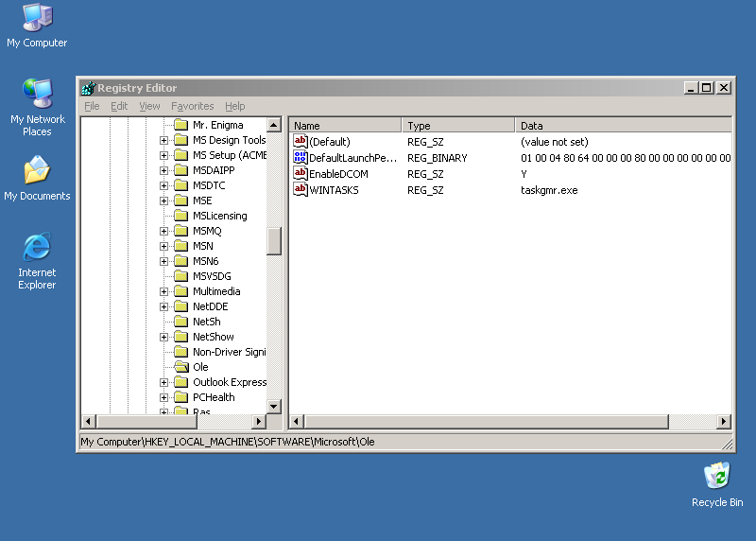Click the tree pane vertical scrollbar thumb
Screen dimensions: 756x541
coord(274,240)
